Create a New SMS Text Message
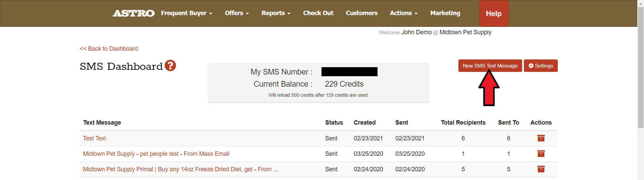This screenshot has width=644, height=180. pos(490,66)
